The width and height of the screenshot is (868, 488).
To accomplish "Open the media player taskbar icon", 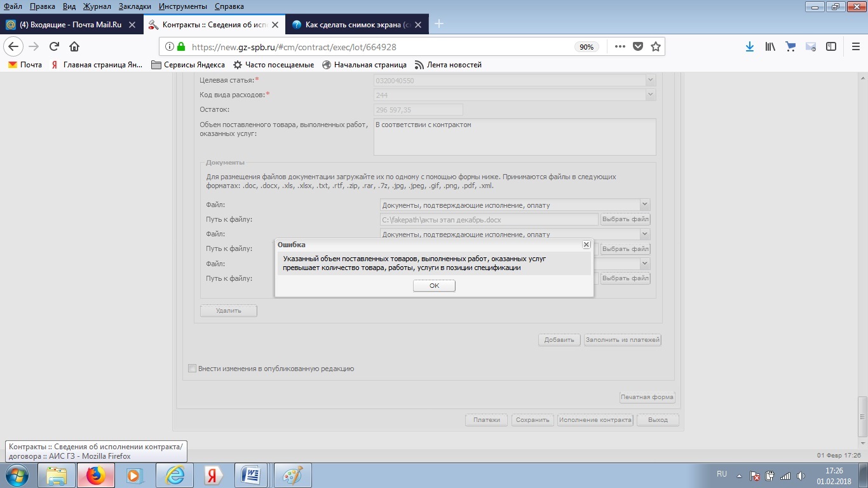I will coord(134,475).
